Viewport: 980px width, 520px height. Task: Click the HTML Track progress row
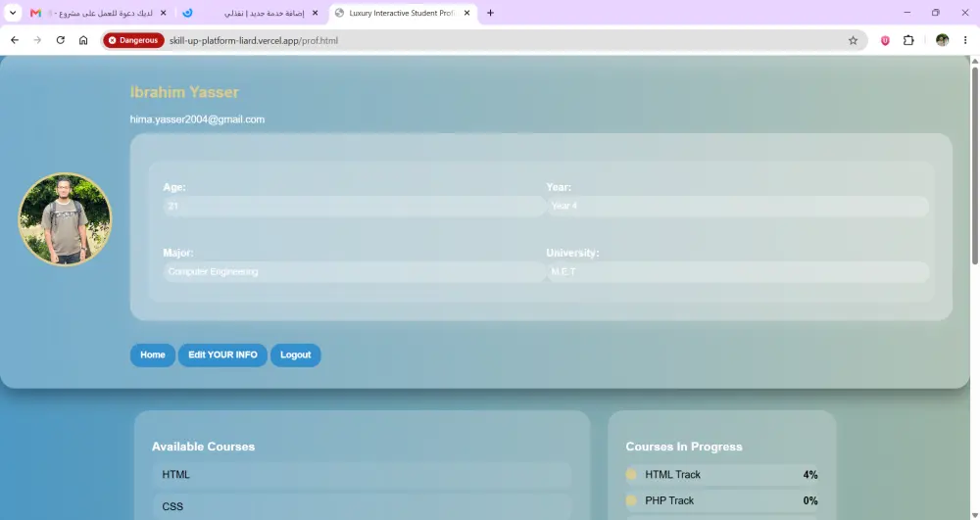click(x=722, y=474)
